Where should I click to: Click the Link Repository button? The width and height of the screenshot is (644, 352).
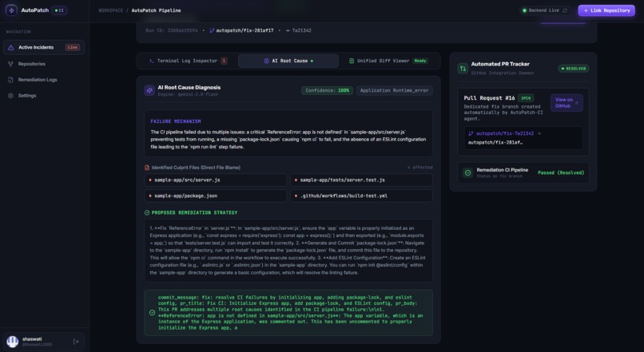pyautogui.click(x=606, y=10)
